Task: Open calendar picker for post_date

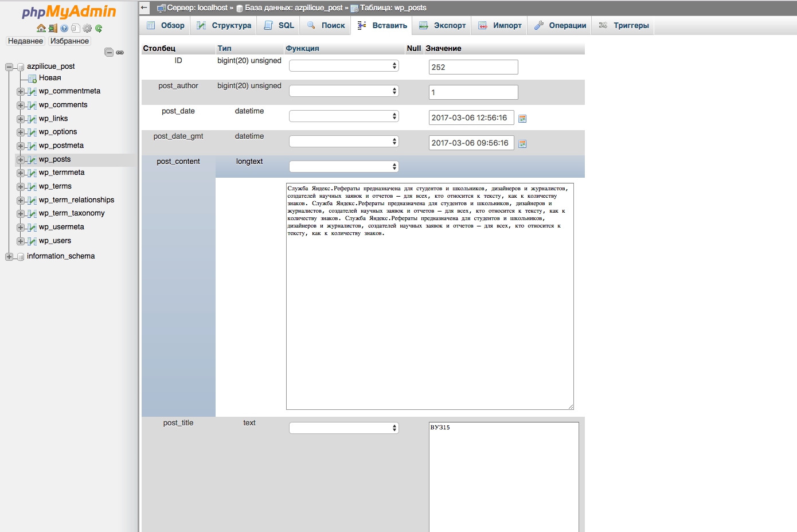Action: point(522,119)
